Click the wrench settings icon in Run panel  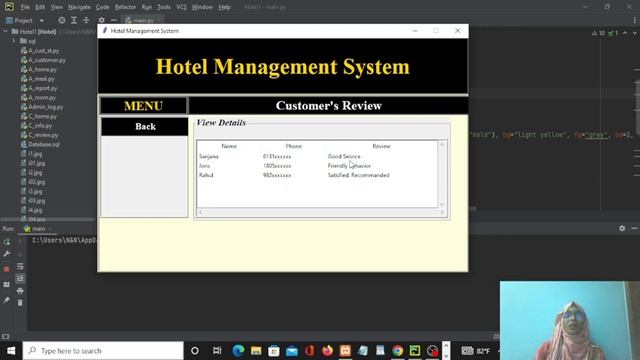(x=7, y=254)
